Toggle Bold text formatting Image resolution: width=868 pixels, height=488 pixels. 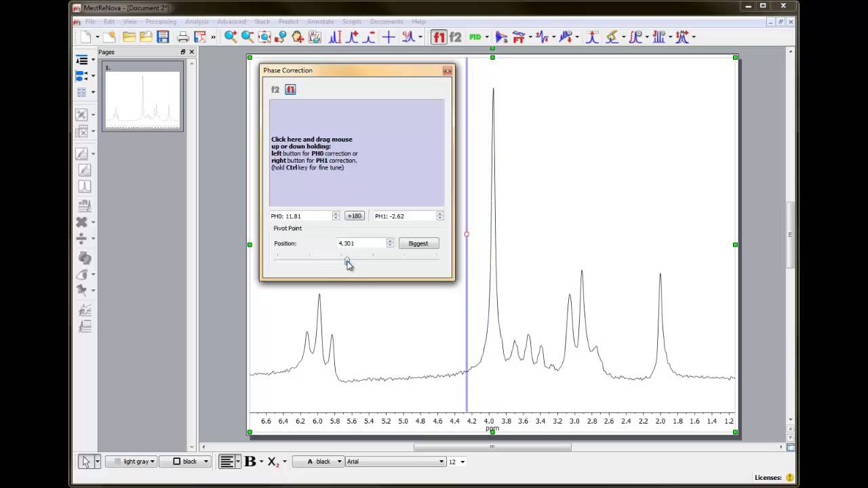[250, 462]
